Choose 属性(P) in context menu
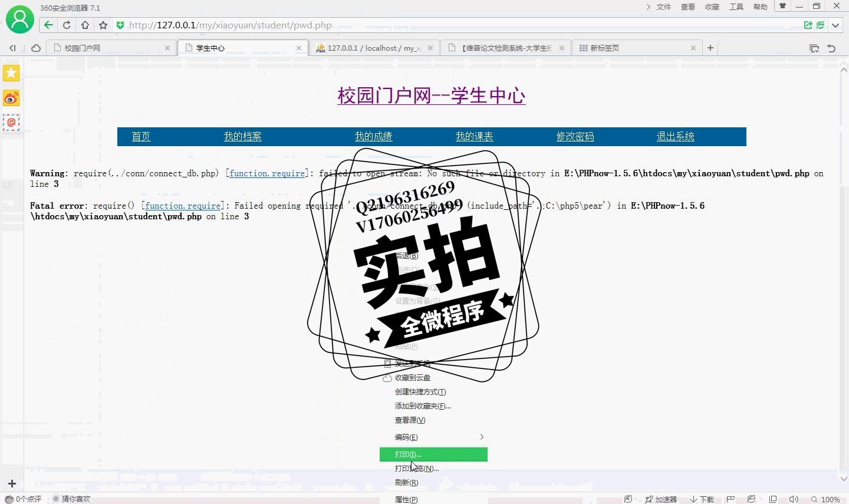 [x=433, y=499]
